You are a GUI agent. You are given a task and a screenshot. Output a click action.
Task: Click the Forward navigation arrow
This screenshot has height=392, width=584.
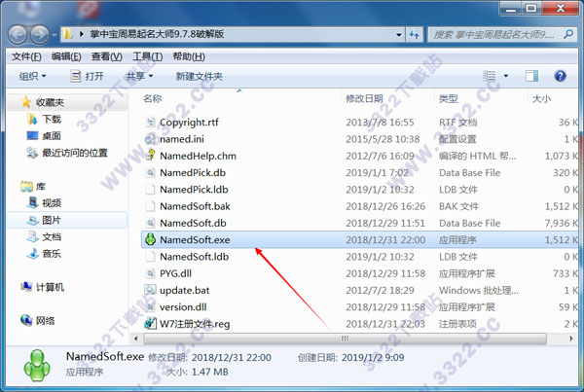(x=40, y=35)
